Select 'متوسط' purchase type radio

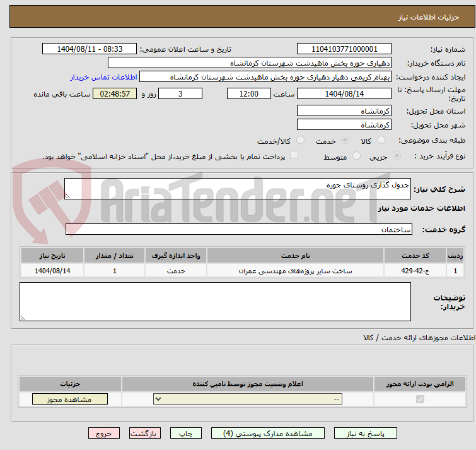[x=357, y=156]
